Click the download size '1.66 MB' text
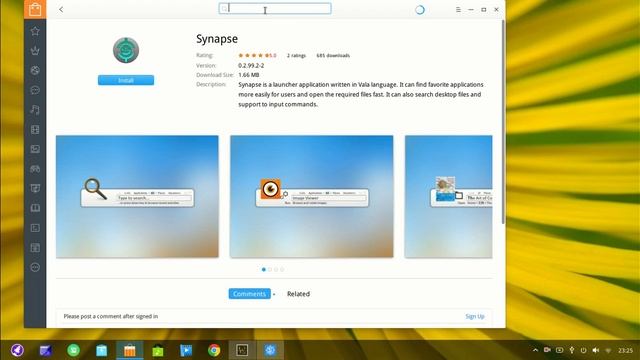Viewport: 640px width, 360px height. [x=249, y=75]
